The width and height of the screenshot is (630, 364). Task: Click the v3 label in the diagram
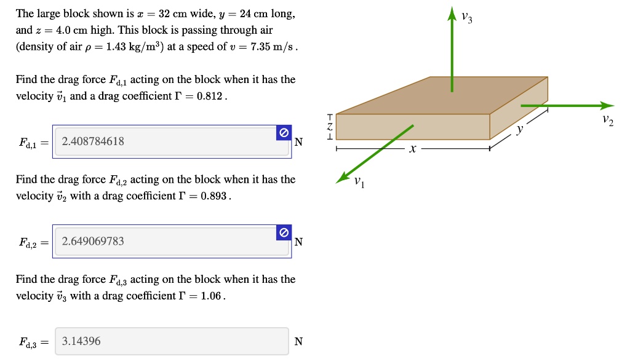467,17
